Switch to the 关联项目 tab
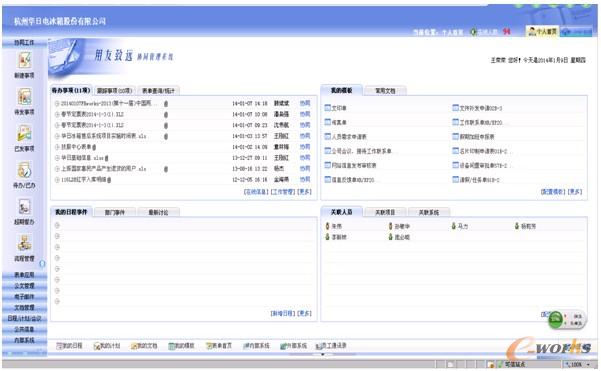The width and height of the screenshot is (601, 371). point(385,212)
